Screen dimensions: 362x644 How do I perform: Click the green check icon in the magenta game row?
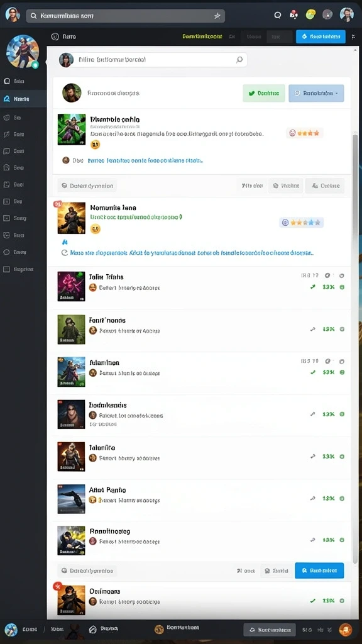click(x=313, y=287)
